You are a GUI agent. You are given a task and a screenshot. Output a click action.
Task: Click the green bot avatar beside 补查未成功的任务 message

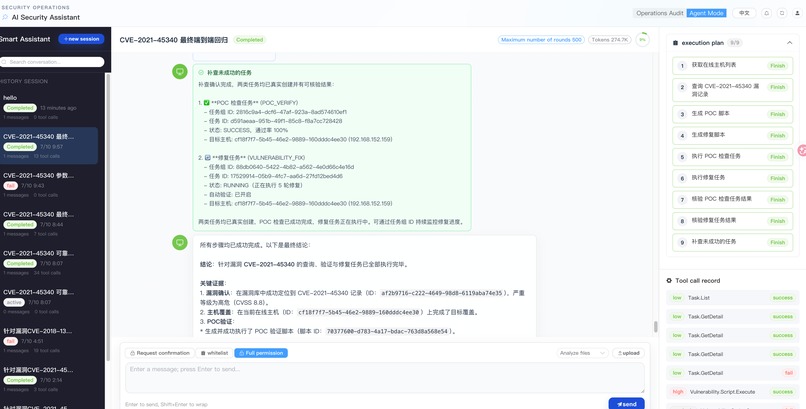(179, 71)
